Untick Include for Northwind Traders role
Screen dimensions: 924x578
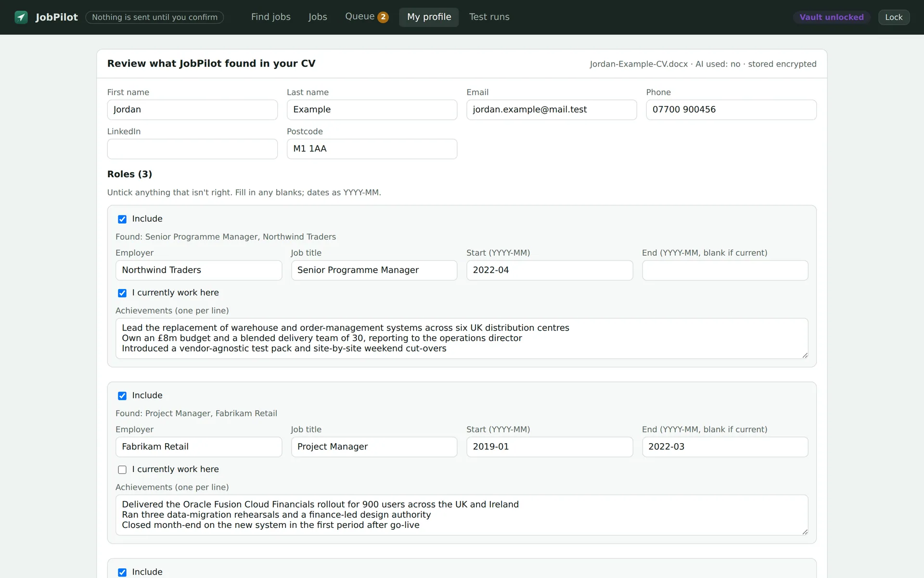pyautogui.click(x=122, y=219)
